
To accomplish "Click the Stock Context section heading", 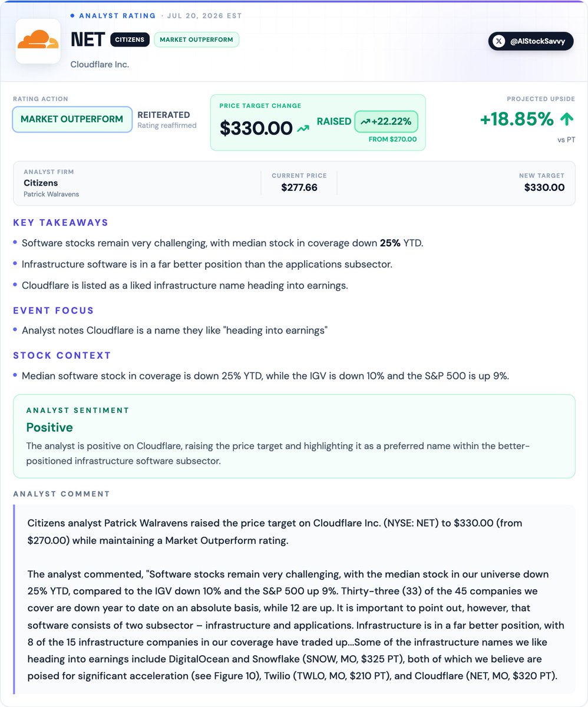I will coord(62,355).
